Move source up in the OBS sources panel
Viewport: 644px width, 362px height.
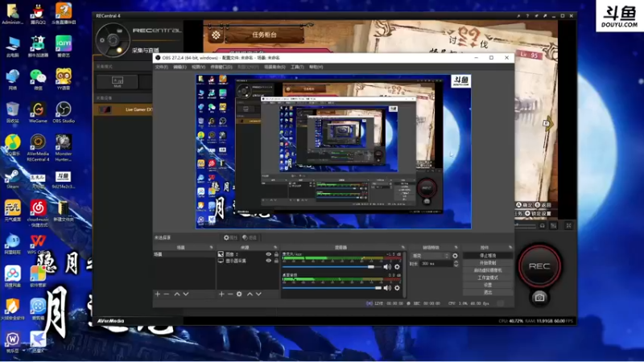pos(250,294)
